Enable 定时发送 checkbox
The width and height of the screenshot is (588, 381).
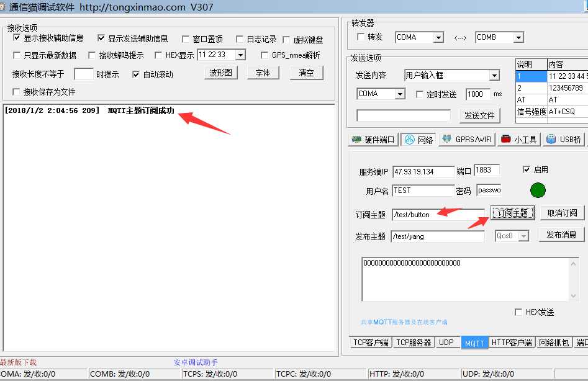pos(420,94)
